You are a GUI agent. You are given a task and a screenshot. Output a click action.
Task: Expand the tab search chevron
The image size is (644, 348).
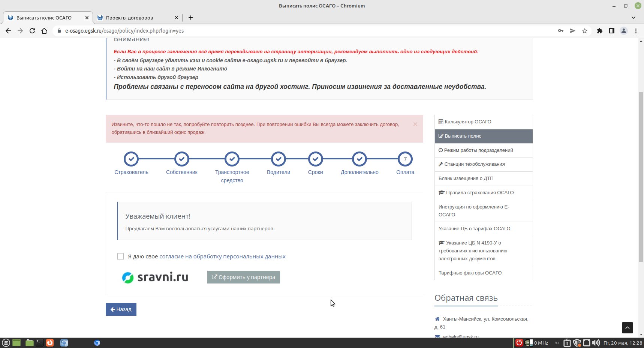coord(634,18)
